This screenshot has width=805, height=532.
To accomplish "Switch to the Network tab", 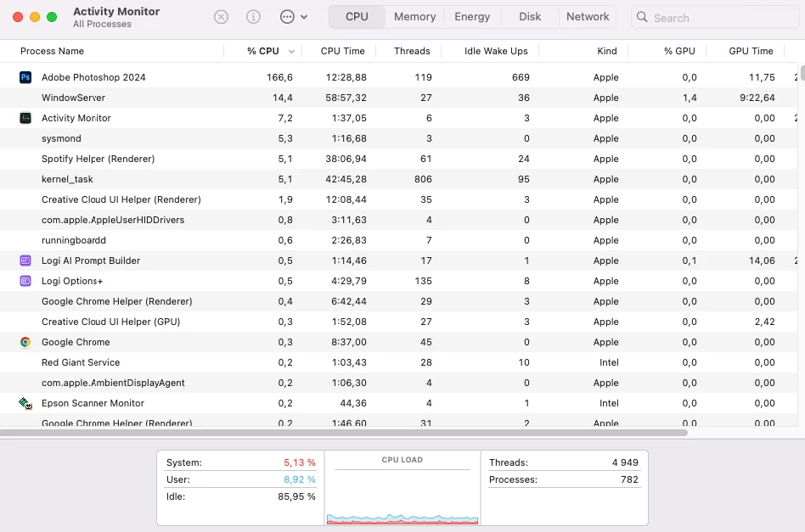I will pos(588,17).
